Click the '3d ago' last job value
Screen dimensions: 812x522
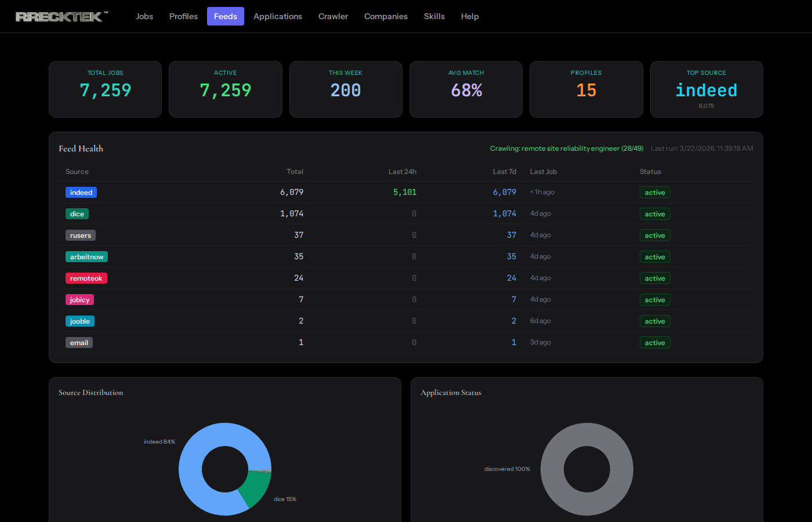[541, 342]
